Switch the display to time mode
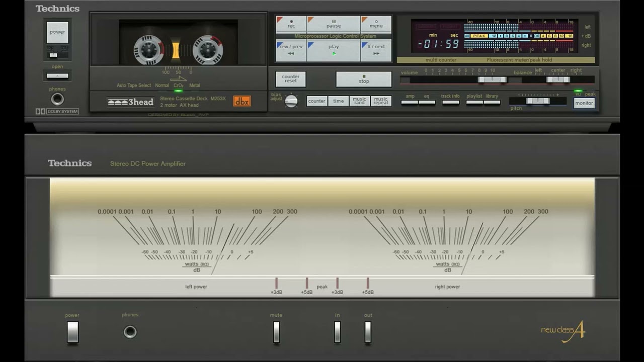This screenshot has height=362, width=644. pos(338,101)
